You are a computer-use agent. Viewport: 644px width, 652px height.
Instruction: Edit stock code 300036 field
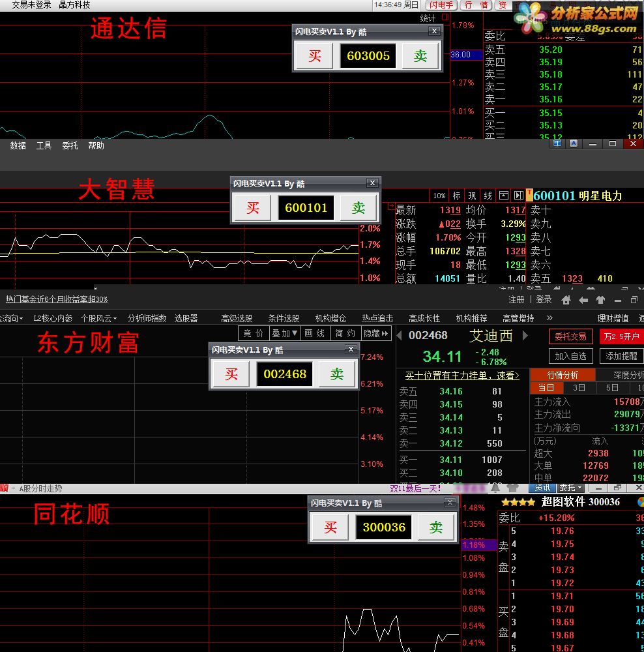coord(384,527)
